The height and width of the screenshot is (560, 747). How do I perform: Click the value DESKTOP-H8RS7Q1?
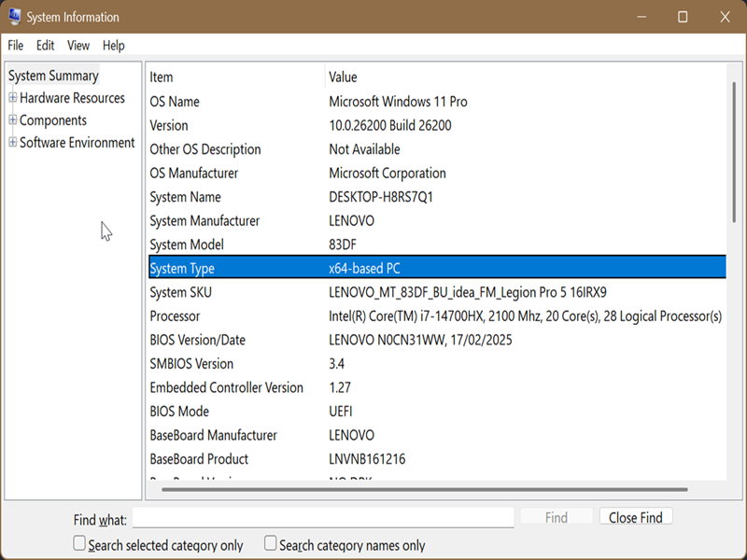coord(381,197)
